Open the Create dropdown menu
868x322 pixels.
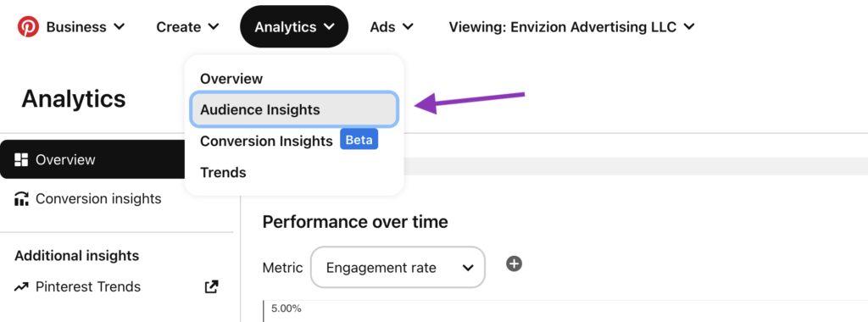tap(187, 26)
